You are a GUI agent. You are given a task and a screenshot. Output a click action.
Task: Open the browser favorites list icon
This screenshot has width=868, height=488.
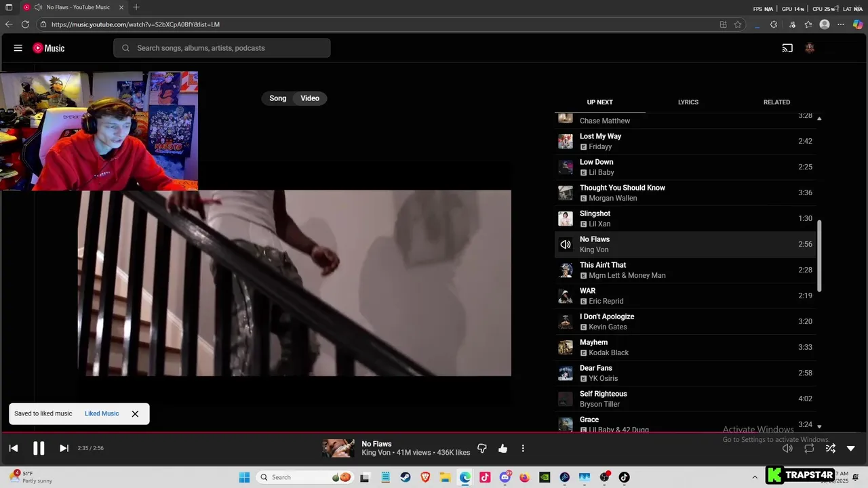808,24
